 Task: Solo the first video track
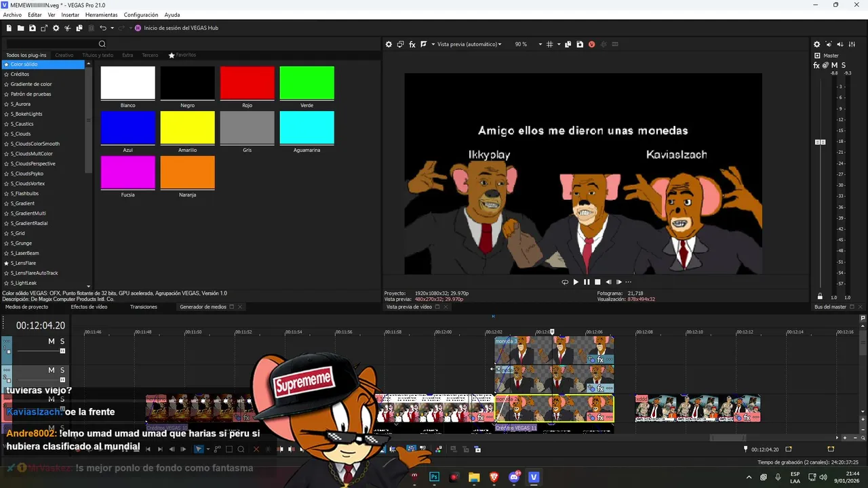[62, 342]
